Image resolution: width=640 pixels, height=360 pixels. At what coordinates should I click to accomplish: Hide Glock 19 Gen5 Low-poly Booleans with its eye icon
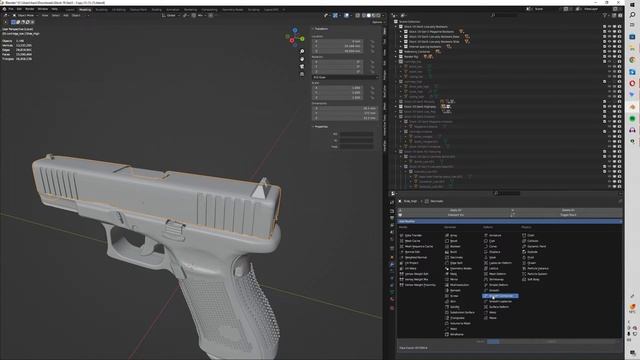click(x=609, y=27)
